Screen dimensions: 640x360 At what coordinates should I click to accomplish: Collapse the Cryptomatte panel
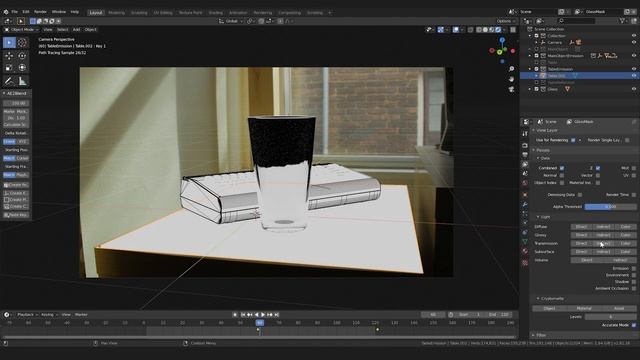(538, 299)
